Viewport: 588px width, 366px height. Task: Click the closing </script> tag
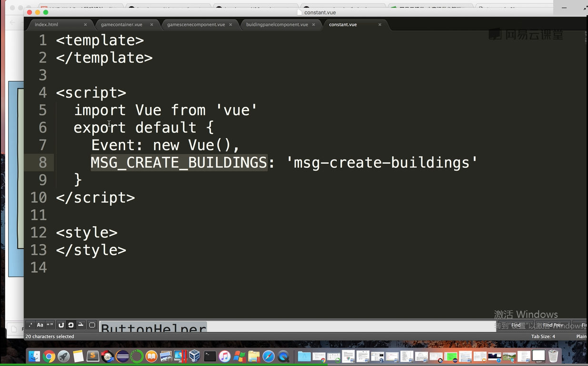pyautogui.click(x=96, y=197)
